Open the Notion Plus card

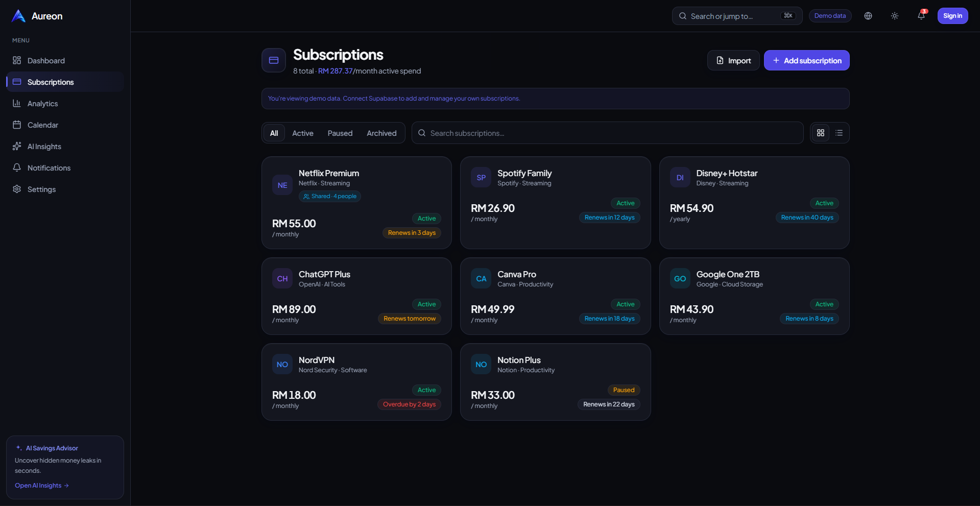[555, 382]
